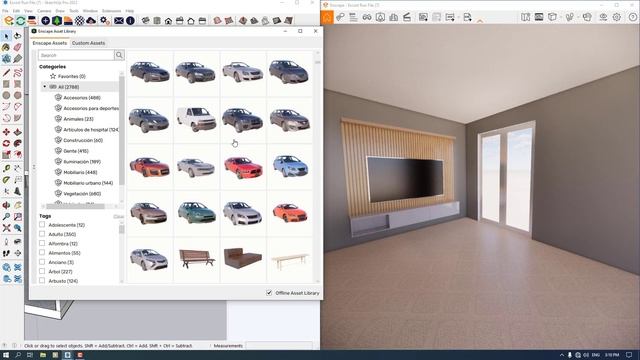Open File Explorer from the taskbar
This screenshot has width=640, height=360.
(42, 355)
